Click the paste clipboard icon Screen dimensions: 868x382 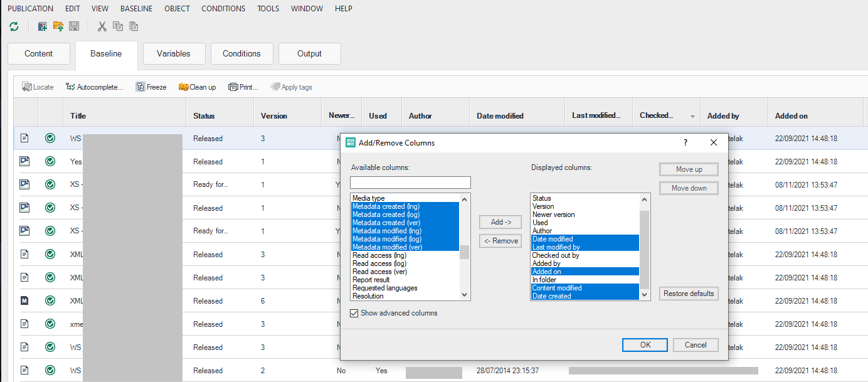pyautogui.click(x=134, y=26)
